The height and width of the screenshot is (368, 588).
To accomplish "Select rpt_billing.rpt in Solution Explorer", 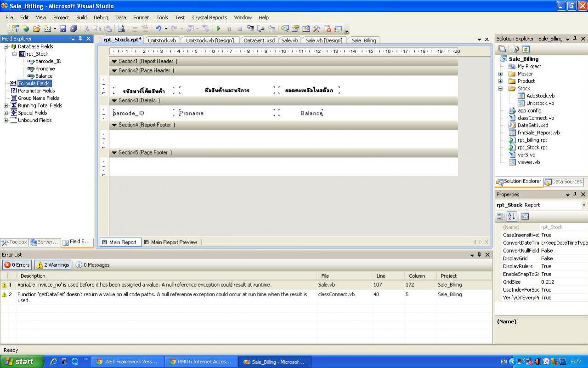I will click(532, 140).
